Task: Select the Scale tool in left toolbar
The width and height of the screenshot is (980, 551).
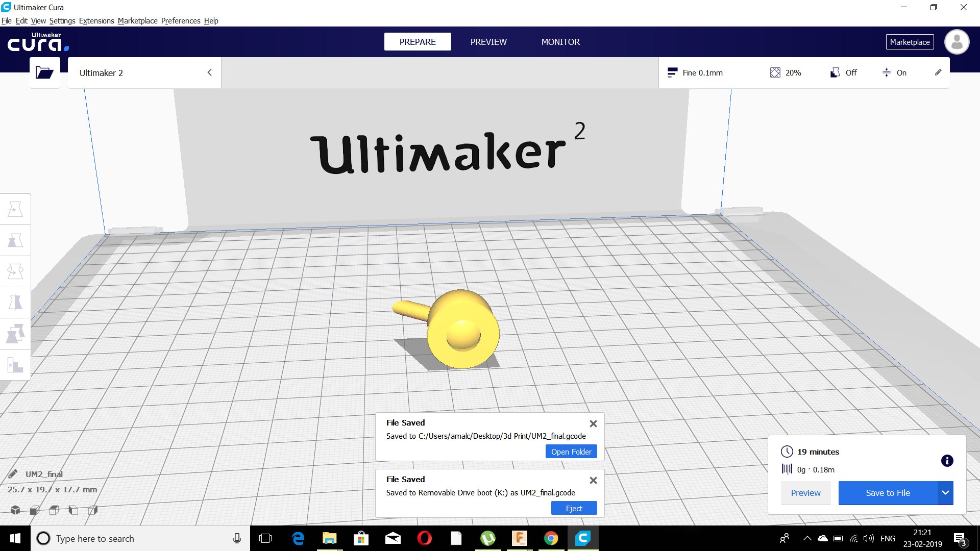Action: coord(15,240)
